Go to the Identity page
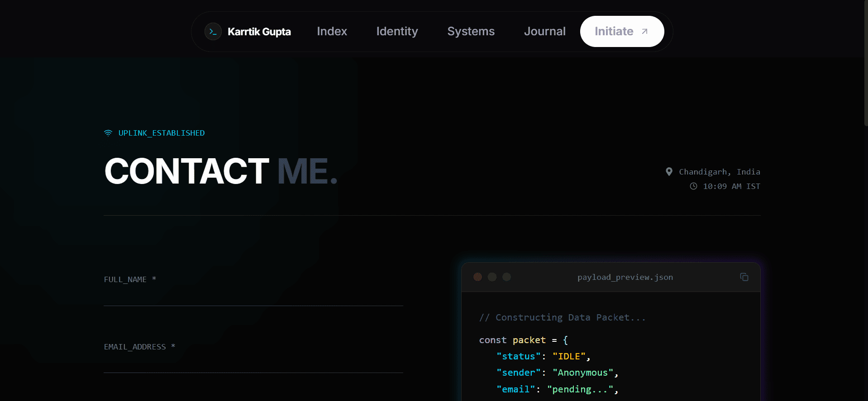The width and height of the screenshot is (868, 401). [397, 32]
